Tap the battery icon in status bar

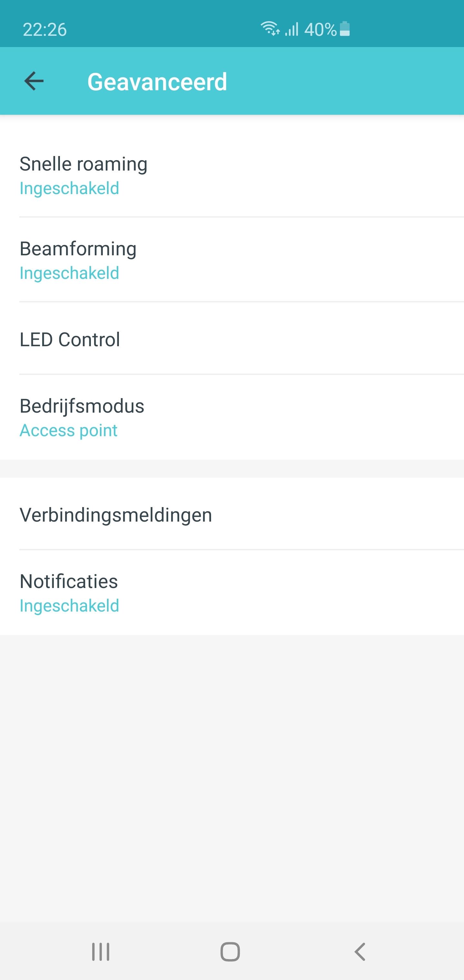344,29
